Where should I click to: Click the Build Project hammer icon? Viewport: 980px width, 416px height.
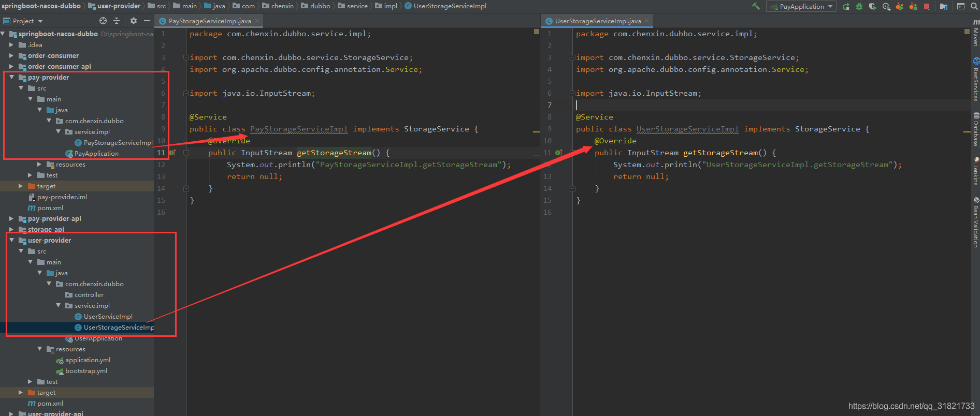pyautogui.click(x=756, y=6)
